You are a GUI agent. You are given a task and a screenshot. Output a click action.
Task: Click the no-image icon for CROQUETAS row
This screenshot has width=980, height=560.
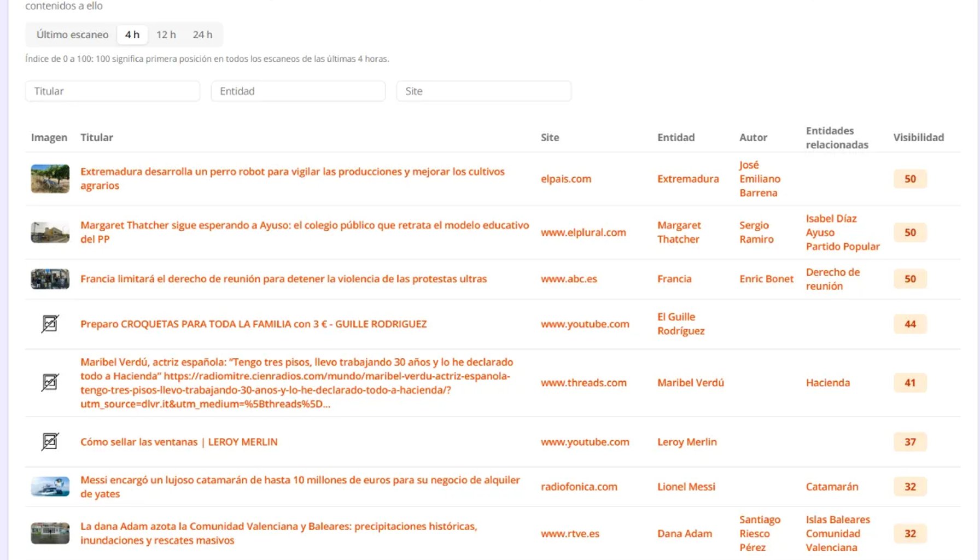(x=50, y=324)
